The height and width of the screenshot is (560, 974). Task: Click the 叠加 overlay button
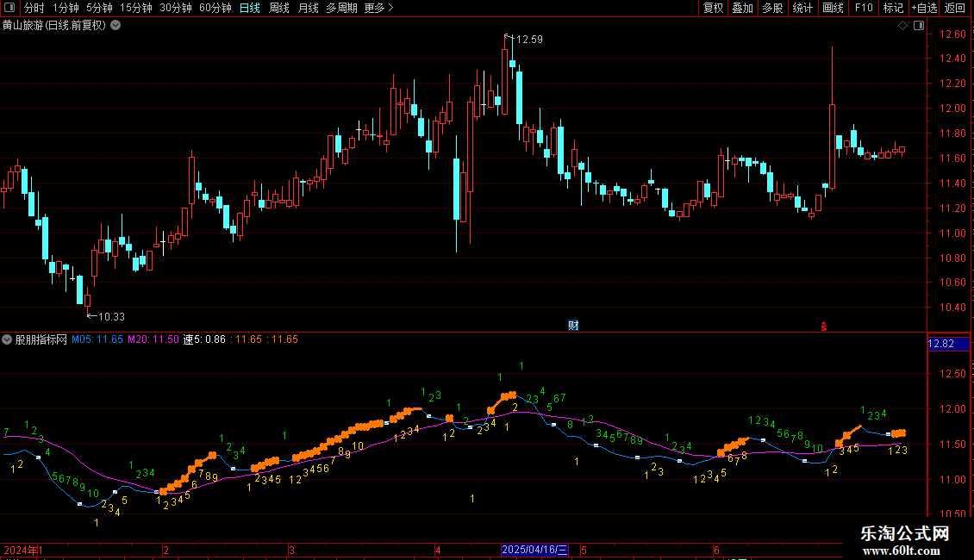point(742,8)
